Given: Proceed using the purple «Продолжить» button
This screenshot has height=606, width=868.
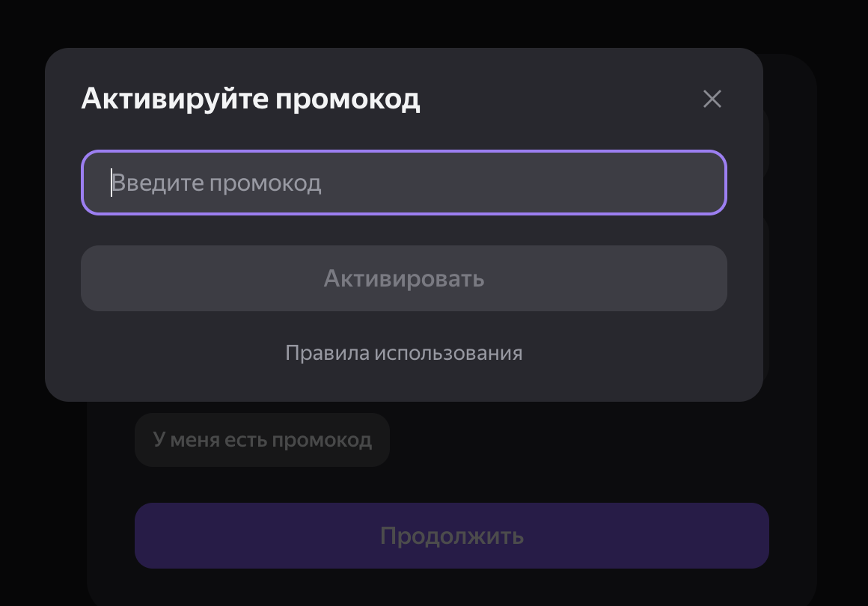Looking at the screenshot, I should (x=452, y=535).
